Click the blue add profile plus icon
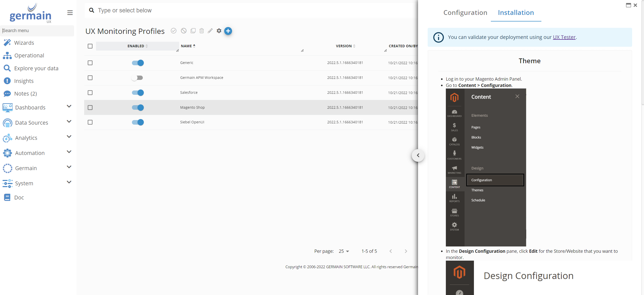644x295 pixels. [x=228, y=31]
